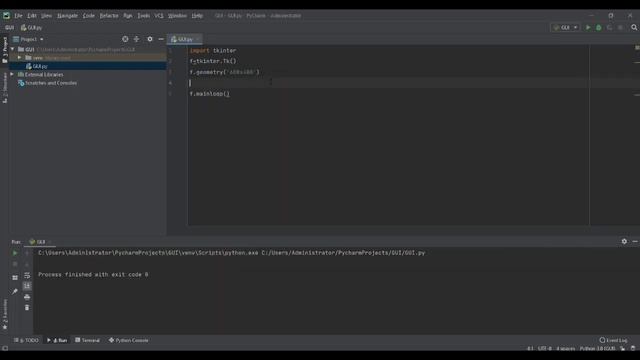Open the Event Log
The image size is (640, 360).
tap(613, 340)
